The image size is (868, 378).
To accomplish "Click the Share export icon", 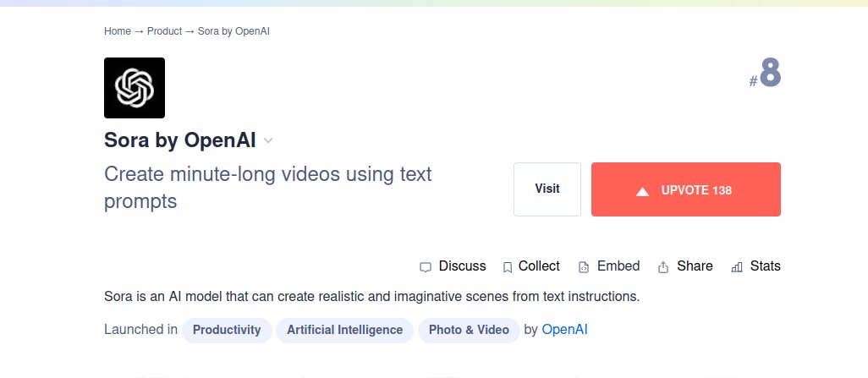I will (663, 267).
